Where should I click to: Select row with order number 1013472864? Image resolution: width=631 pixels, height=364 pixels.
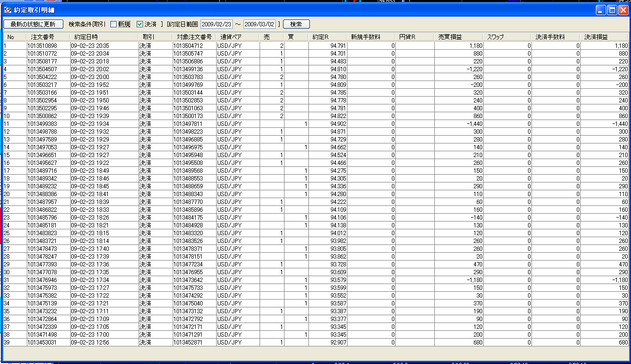tap(315, 319)
